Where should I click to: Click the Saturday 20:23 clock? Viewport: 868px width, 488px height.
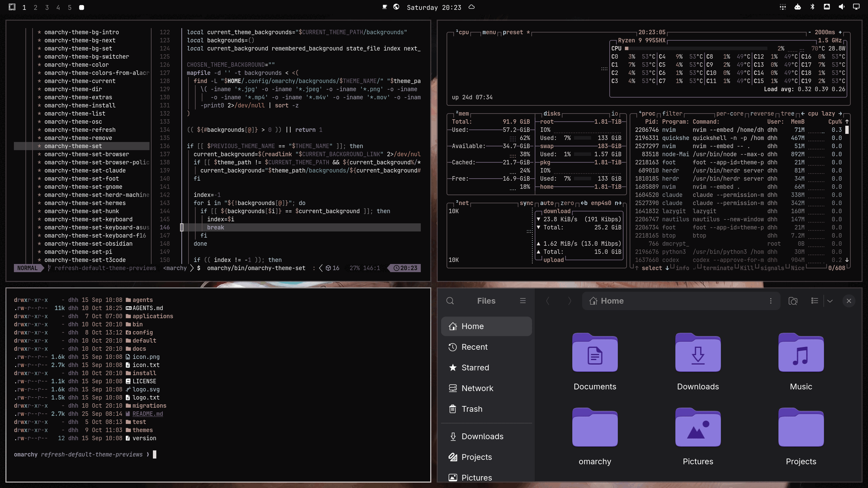434,7
